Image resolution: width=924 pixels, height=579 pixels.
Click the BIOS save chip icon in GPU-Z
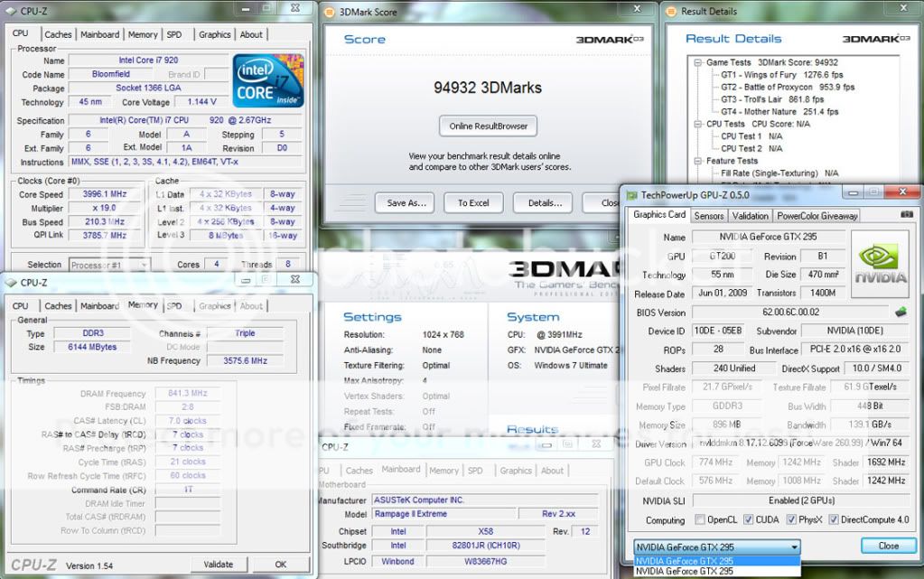pyautogui.click(x=901, y=312)
